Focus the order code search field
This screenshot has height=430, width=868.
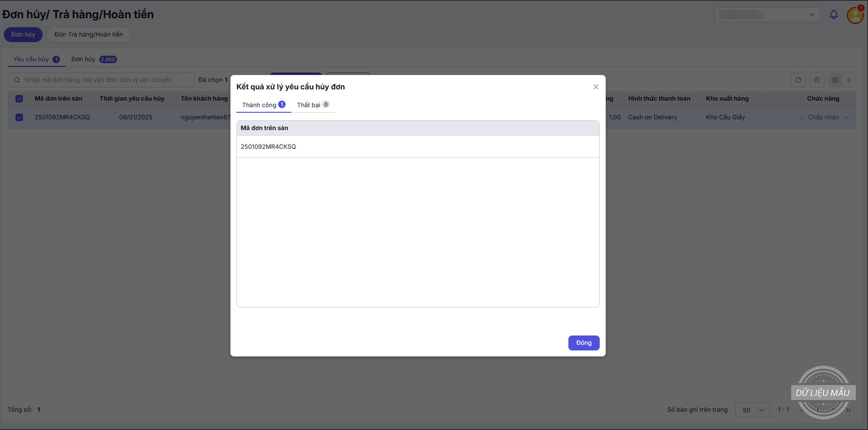tap(101, 80)
